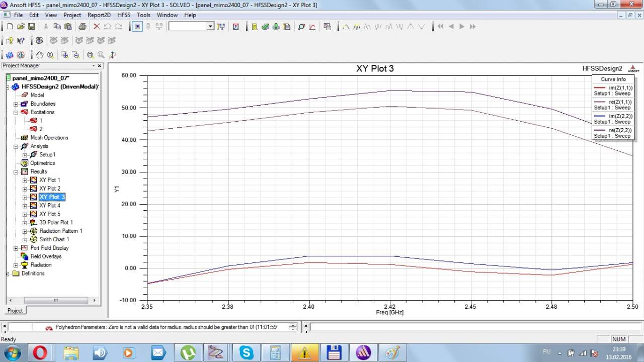Open uTorrent from the taskbar
Image resolution: width=644 pixels, height=362 pixels.
click(x=188, y=352)
